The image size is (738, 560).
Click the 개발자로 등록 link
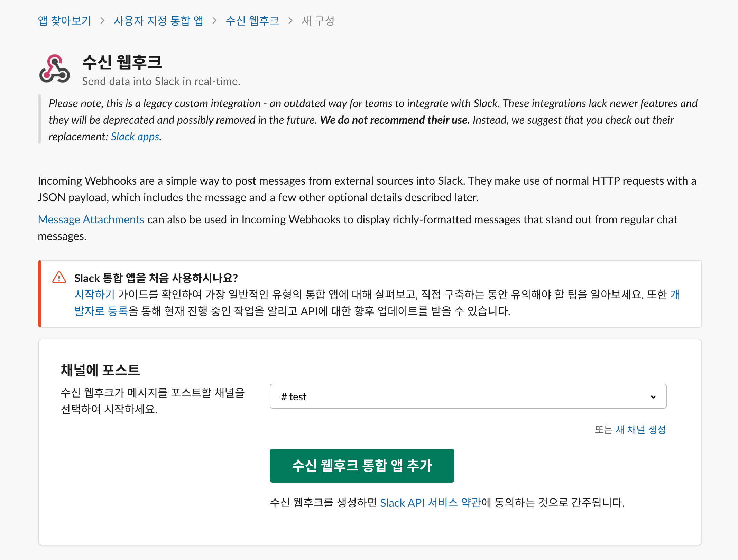(101, 311)
